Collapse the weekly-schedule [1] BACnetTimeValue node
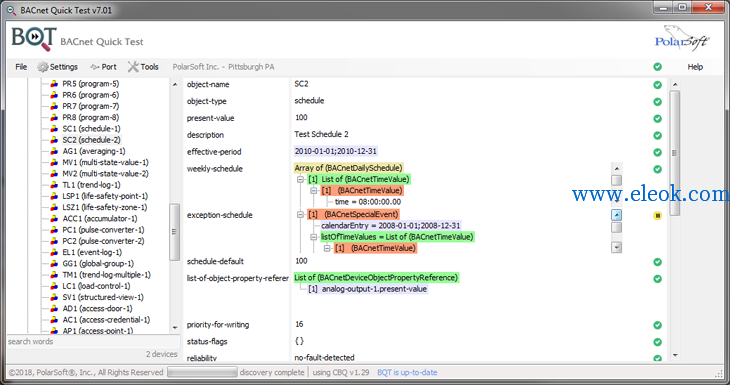The width and height of the screenshot is (730, 385). pos(314,190)
